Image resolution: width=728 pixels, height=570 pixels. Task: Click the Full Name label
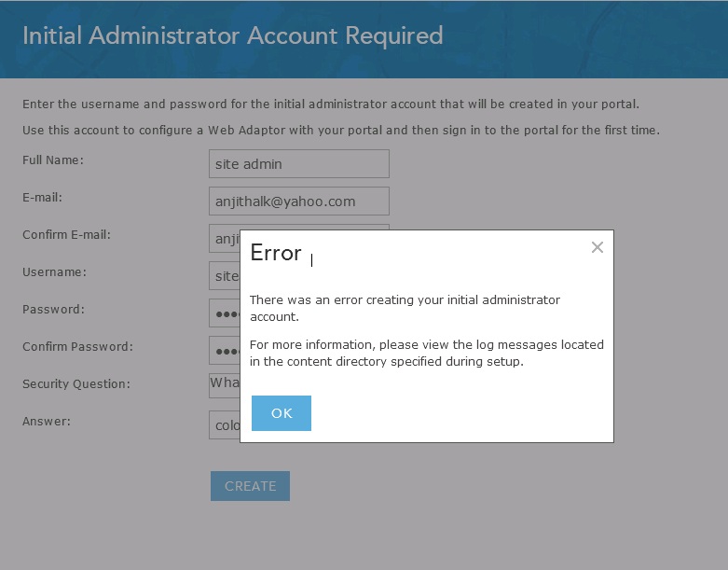(x=53, y=160)
